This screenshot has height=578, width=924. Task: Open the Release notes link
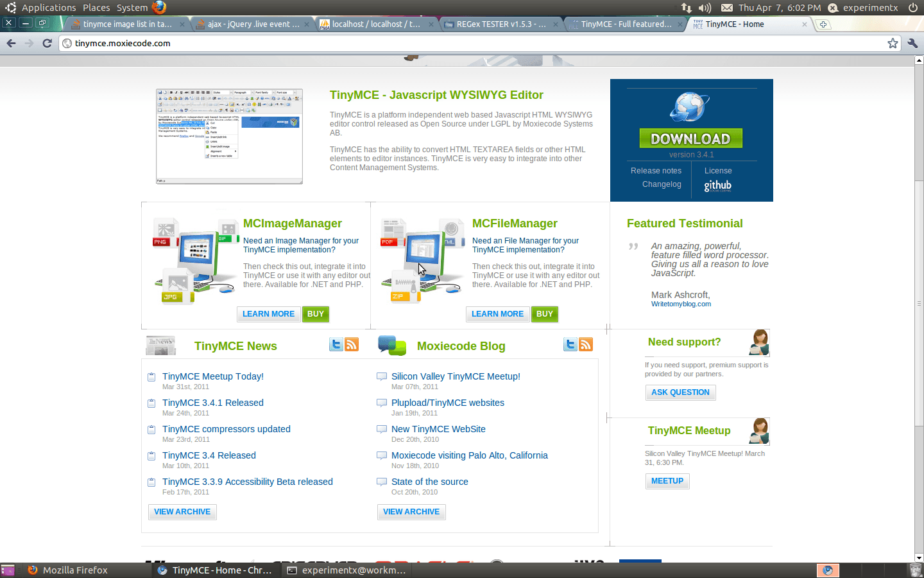click(656, 171)
